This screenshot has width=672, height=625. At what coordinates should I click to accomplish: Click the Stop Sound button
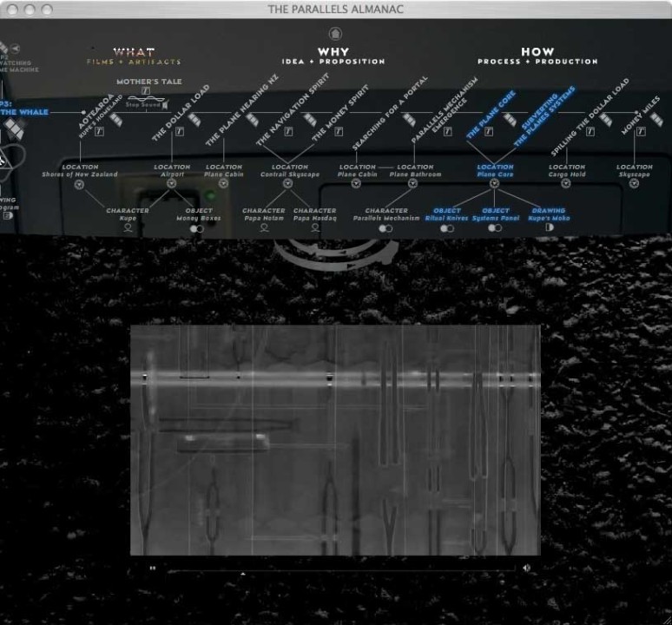[x=145, y=104]
